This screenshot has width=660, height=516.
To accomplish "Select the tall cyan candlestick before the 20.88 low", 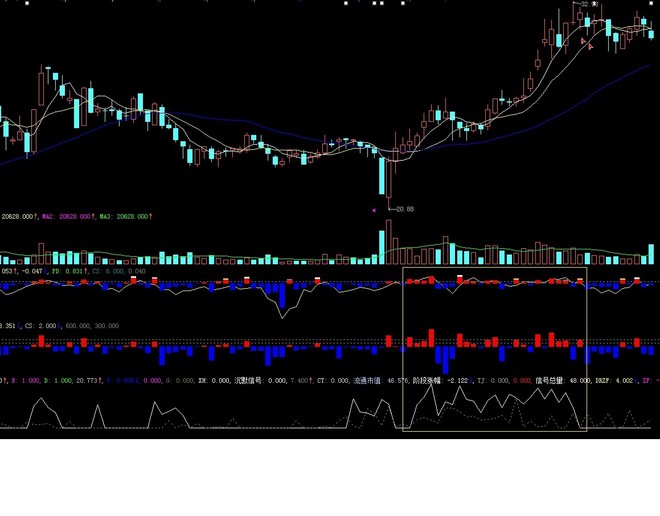I will [382, 176].
